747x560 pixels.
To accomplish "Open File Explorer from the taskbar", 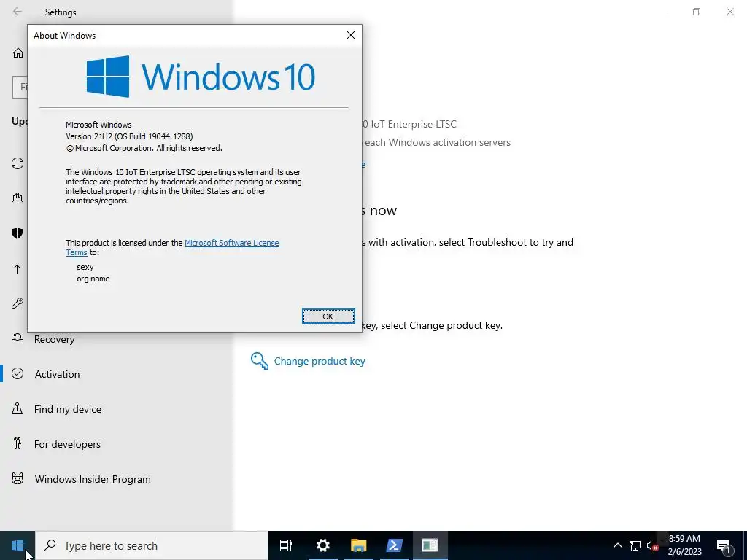I will (359, 545).
